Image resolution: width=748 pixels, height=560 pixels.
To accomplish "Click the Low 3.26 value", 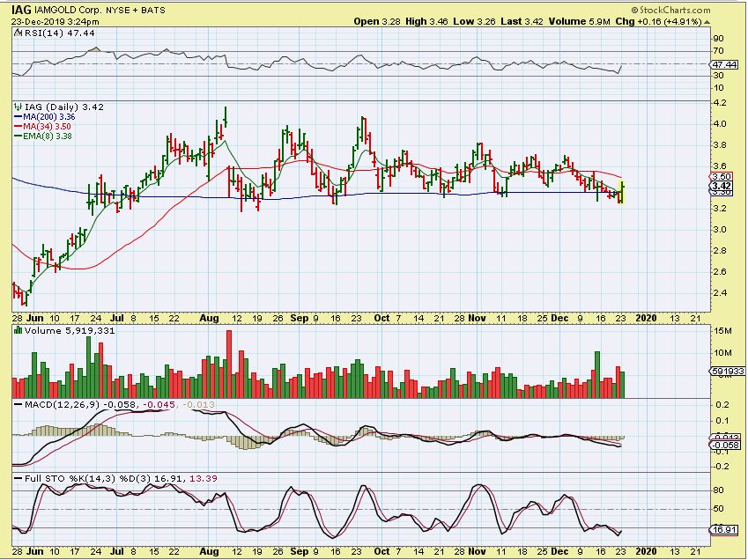I will pos(474,22).
